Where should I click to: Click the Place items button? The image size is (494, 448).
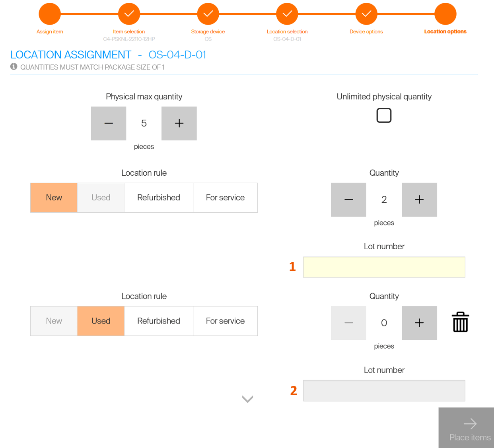[466, 428]
